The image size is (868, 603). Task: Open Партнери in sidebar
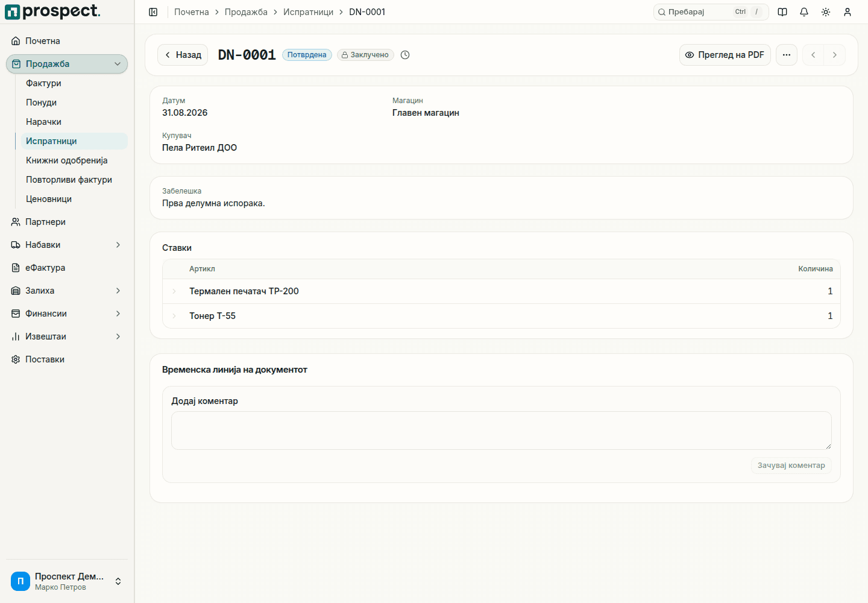click(x=67, y=222)
